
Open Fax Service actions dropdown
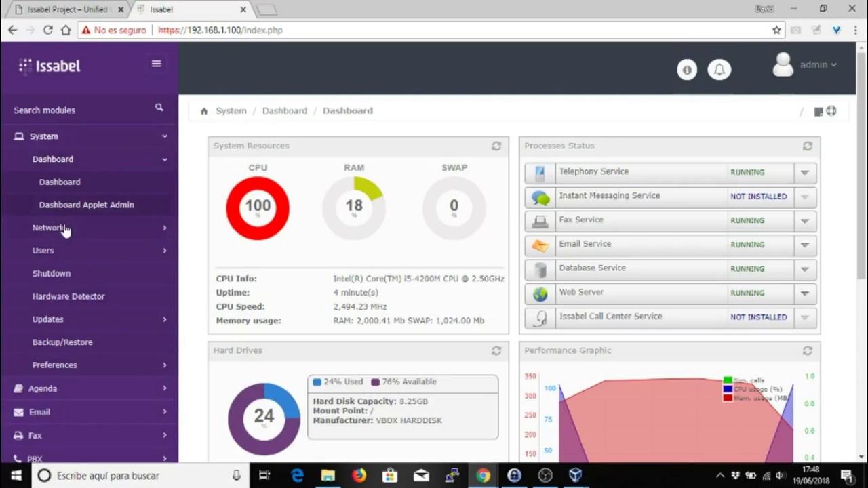tap(805, 220)
